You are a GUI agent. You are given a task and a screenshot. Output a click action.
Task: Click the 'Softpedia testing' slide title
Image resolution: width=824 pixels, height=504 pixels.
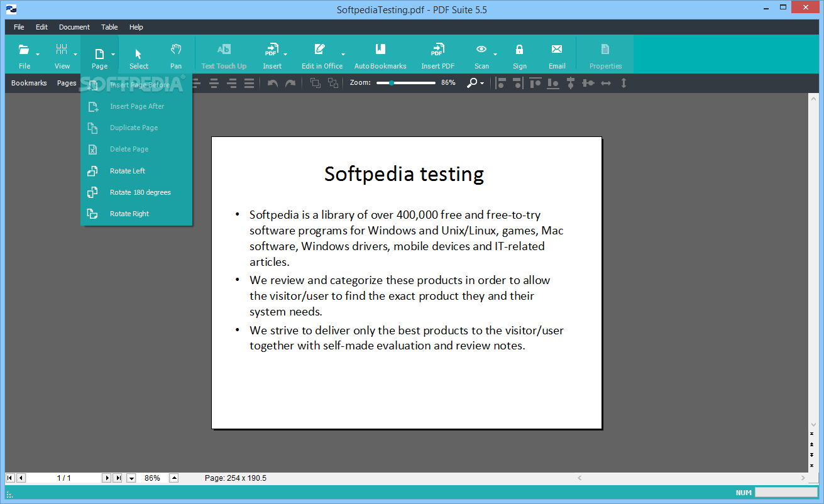[x=404, y=174]
